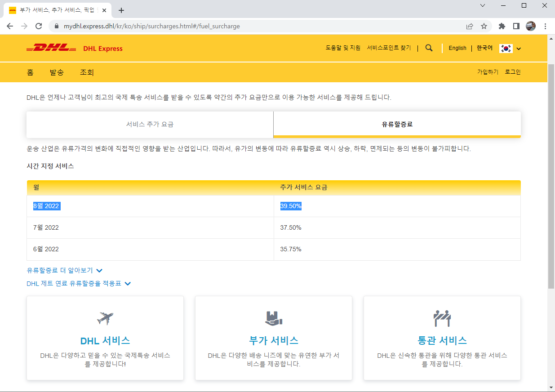Bookmark this page with the star icon

pyautogui.click(x=484, y=26)
